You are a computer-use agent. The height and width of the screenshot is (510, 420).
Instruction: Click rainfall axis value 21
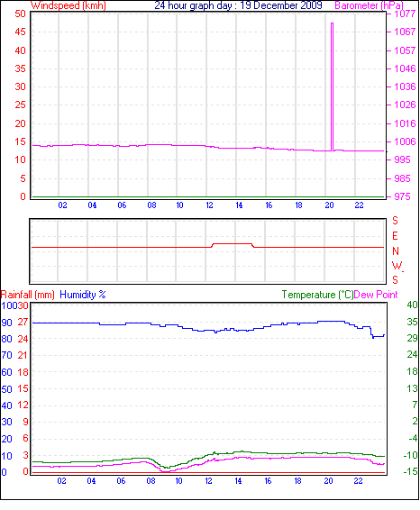[23, 355]
